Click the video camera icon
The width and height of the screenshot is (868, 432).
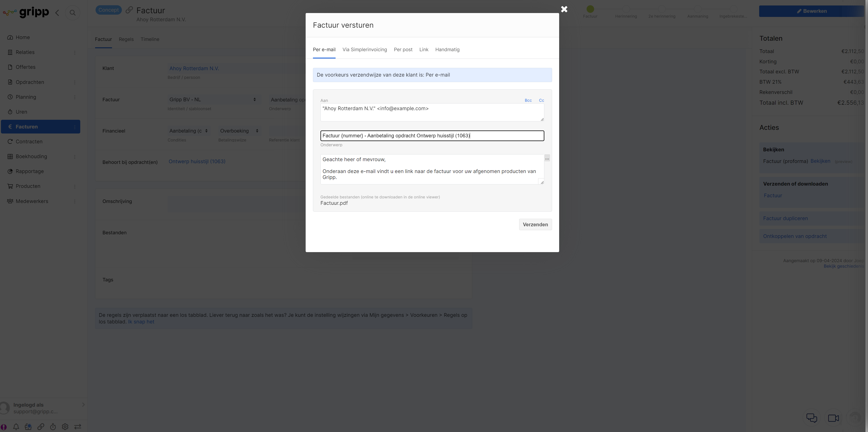tap(834, 418)
